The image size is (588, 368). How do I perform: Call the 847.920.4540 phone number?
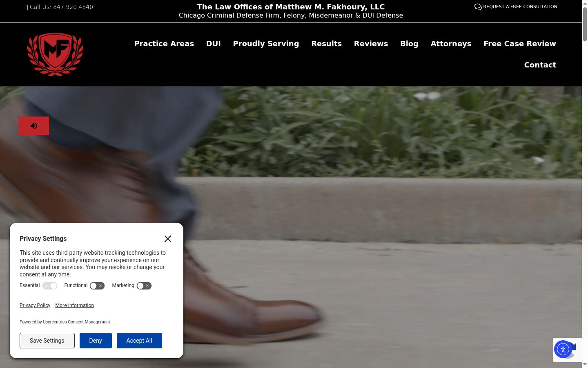59,7
